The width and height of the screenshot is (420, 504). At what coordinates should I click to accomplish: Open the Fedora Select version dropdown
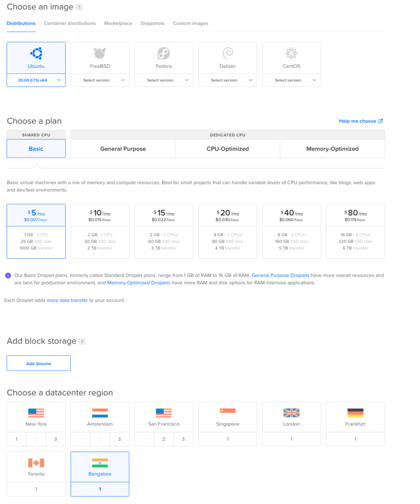pyautogui.click(x=164, y=80)
